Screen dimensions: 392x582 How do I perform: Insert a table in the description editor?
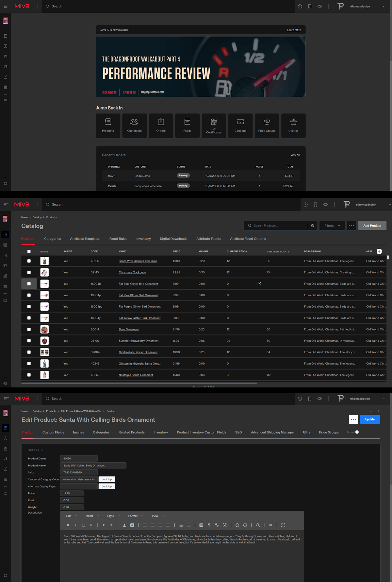click(x=201, y=525)
